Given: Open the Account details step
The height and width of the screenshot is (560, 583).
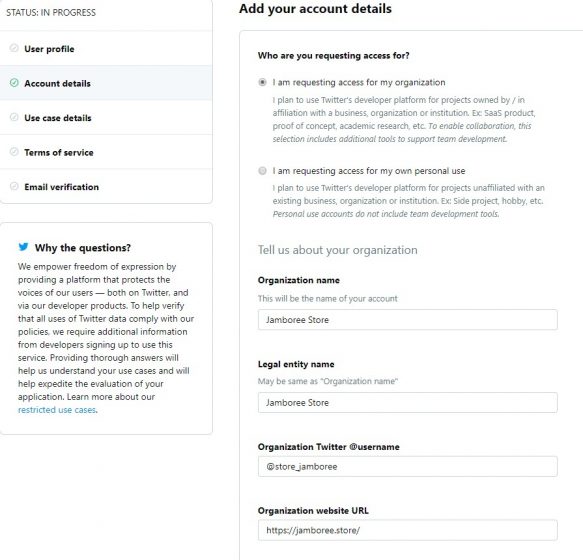Looking at the screenshot, I should (x=106, y=83).
